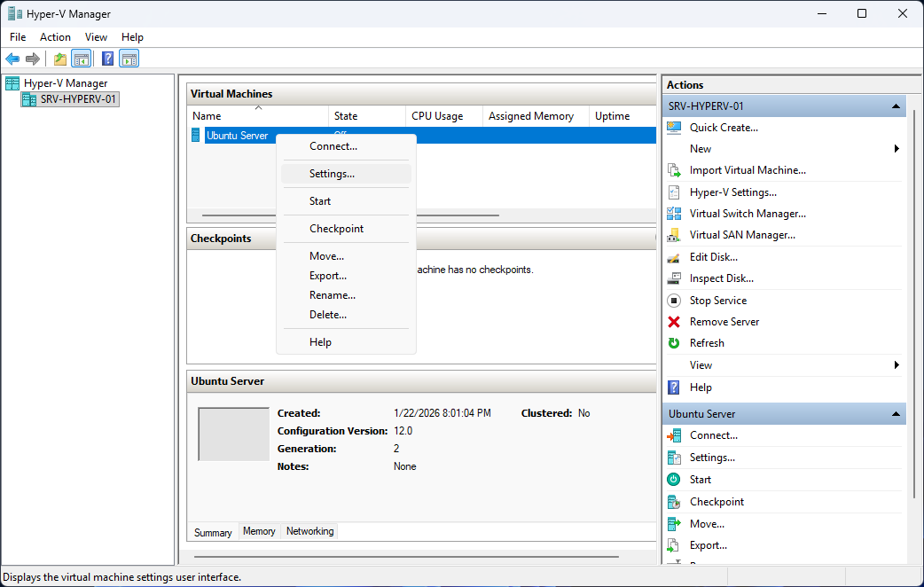
Task: Expand the New submenu arrow in Actions
Action: coord(897,149)
